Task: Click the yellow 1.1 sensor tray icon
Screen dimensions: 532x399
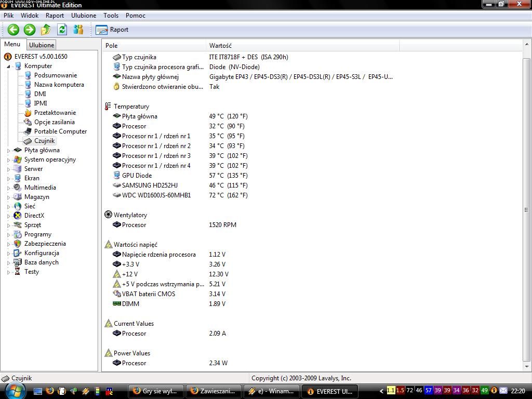Action: click(391, 391)
